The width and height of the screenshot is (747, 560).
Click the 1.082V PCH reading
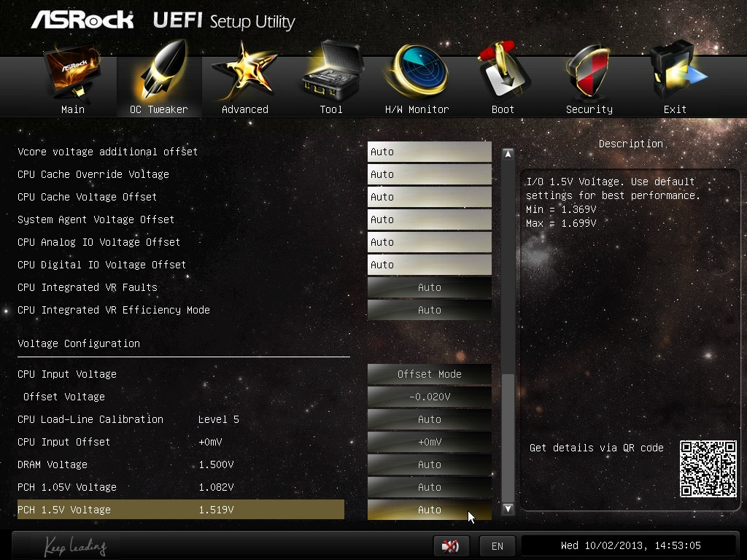pyautogui.click(x=216, y=487)
